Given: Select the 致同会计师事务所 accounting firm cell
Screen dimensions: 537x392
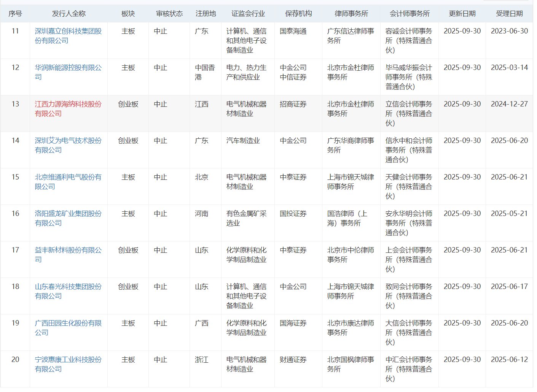Looking at the screenshot, I should 409,296.
